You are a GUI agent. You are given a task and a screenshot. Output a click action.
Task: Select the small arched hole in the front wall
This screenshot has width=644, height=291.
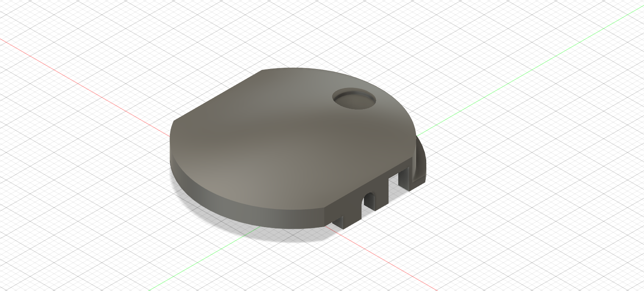coord(369,201)
